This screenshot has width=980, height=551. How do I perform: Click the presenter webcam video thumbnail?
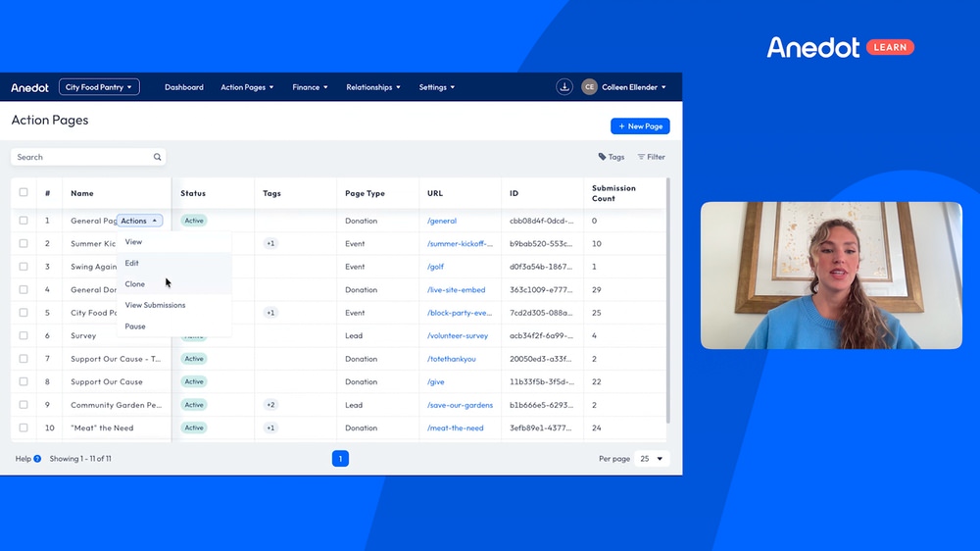pyautogui.click(x=831, y=275)
